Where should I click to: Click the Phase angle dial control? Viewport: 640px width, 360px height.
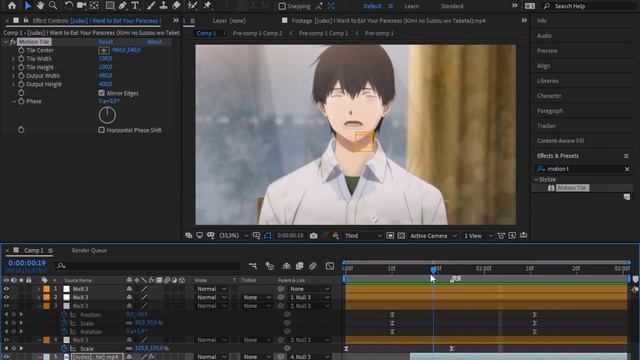(107, 115)
